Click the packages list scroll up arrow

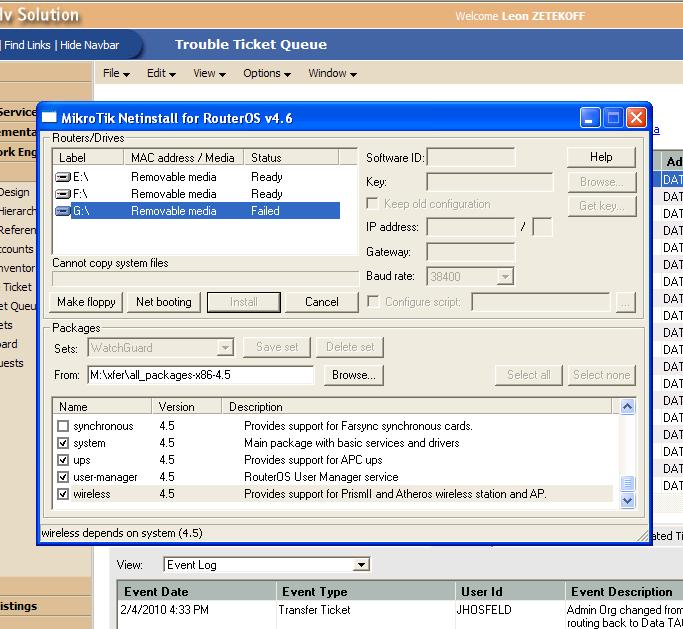point(627,407)
